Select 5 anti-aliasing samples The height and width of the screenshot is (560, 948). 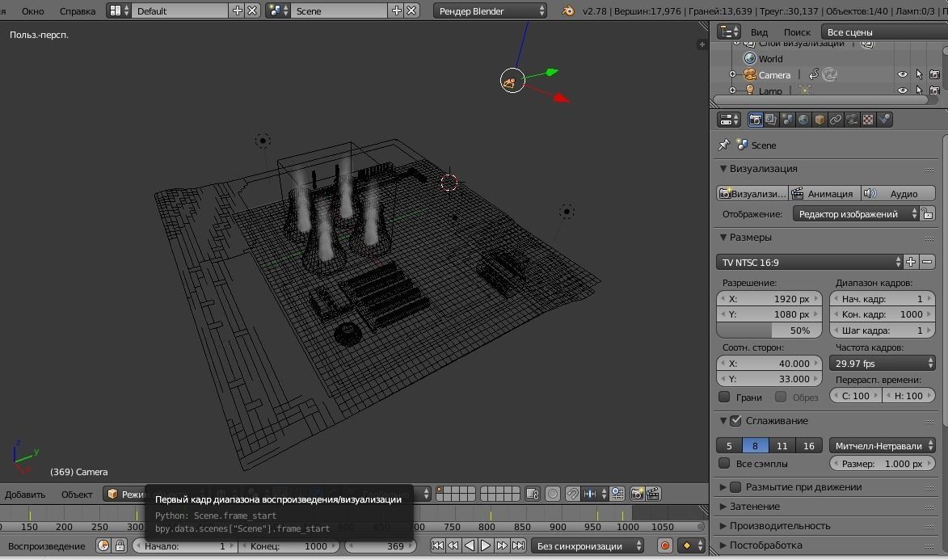(729, 446)
